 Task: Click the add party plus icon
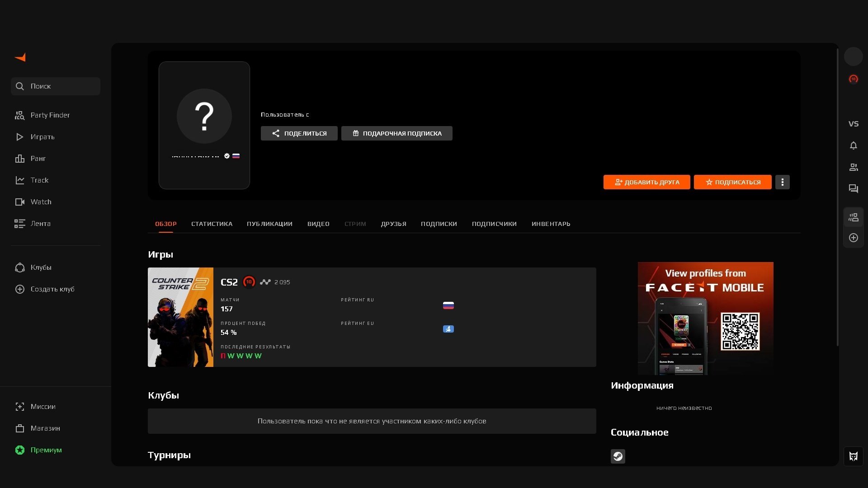point(853,238)
